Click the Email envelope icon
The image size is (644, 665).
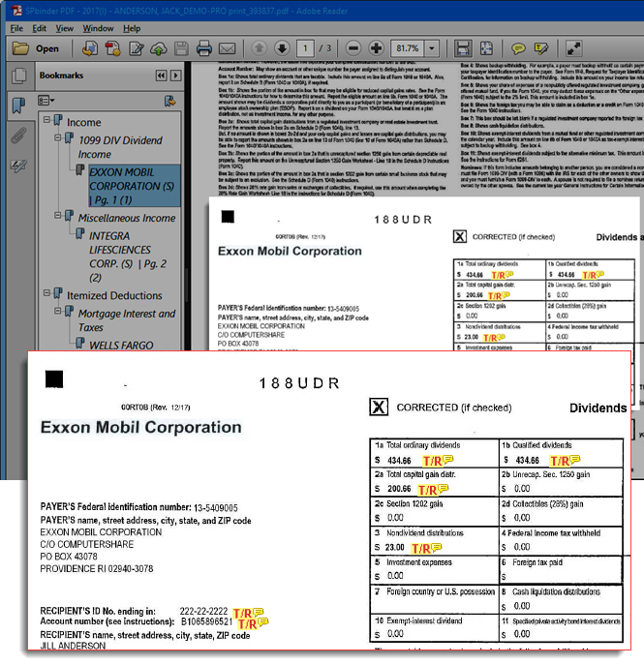click(228, 48)
